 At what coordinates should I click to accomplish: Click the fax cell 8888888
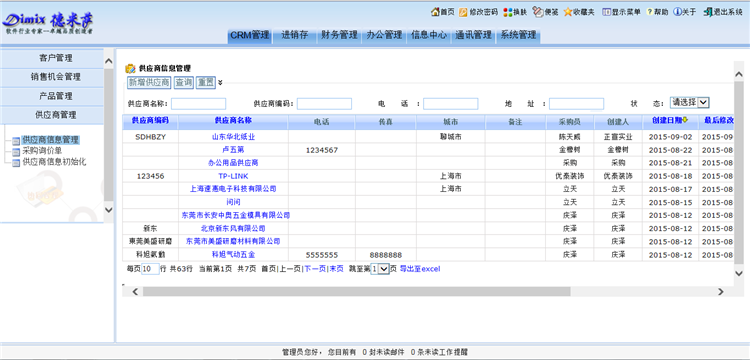pos(386,255)
